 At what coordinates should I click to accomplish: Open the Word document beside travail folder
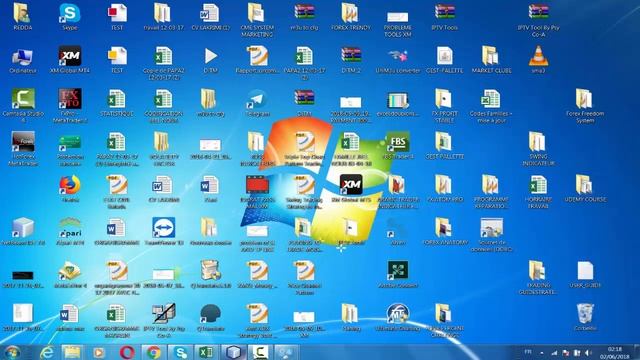211,17
